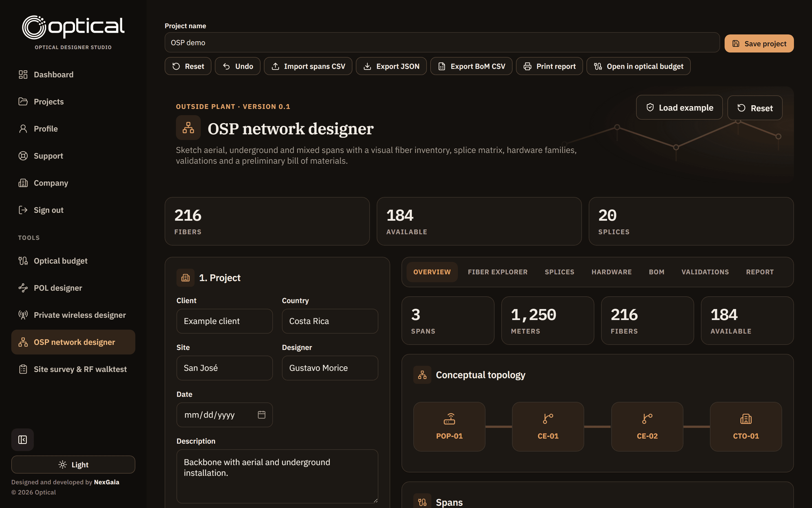Select CE-02 topology node
This screenshot has height=508, width=812.
tap(647, 426)
